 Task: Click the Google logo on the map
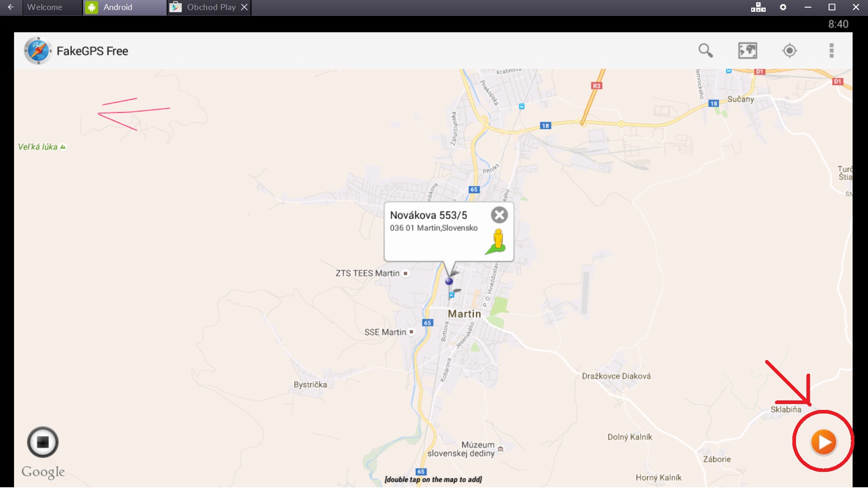click(43, 472)
